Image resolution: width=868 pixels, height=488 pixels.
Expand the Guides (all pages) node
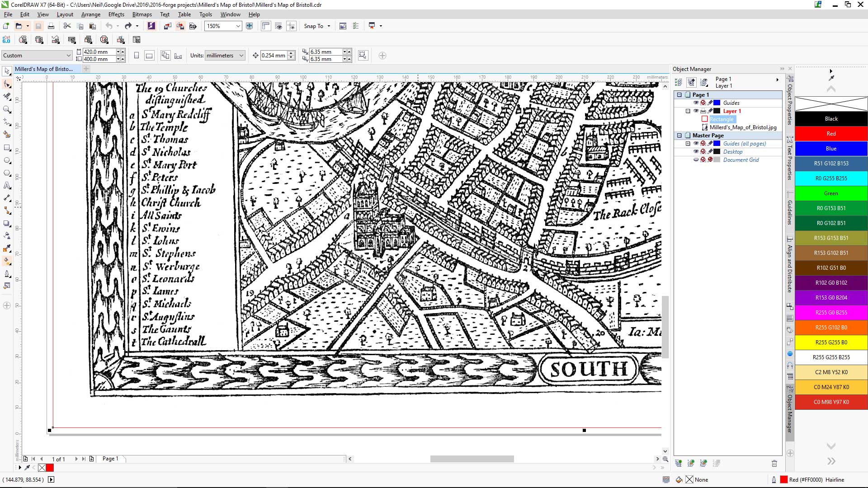click(x=688, y=144)
